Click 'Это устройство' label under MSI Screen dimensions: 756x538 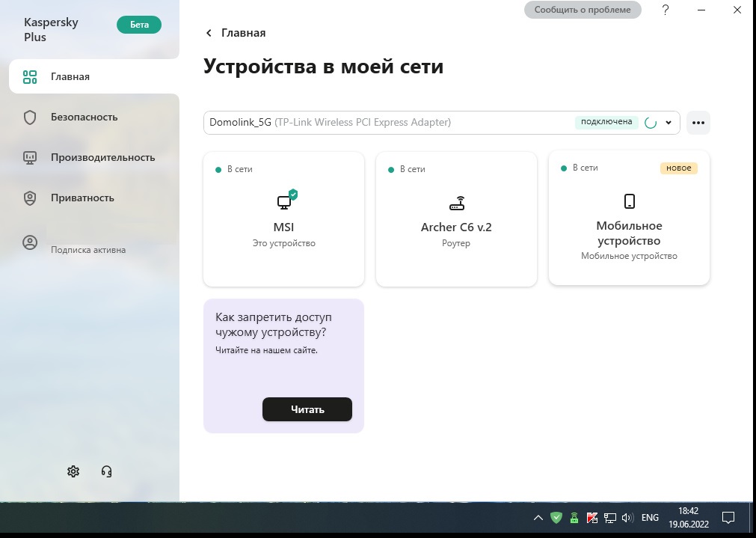tap(284, 244)
